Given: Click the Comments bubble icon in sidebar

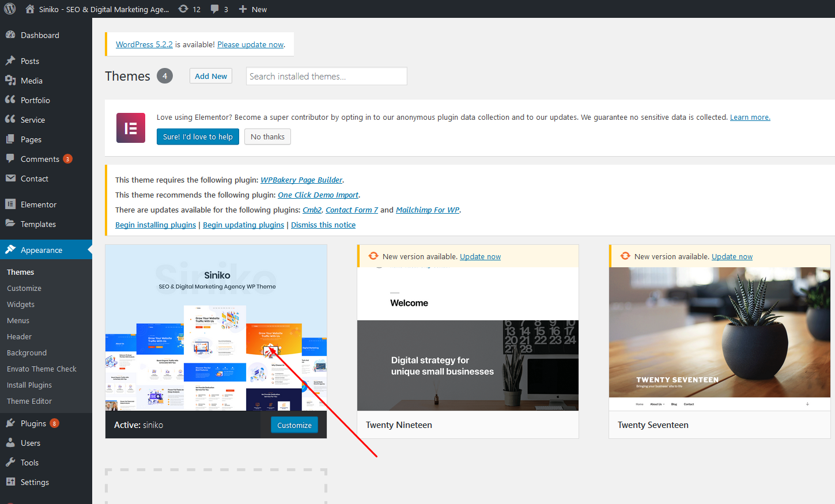Looking at the screenshot, I should 10,158.
